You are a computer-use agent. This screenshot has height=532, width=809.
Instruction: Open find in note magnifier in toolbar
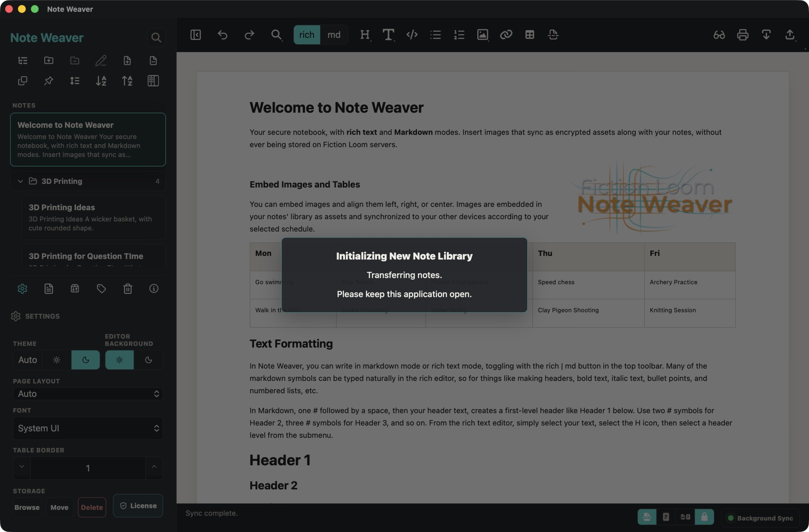point(276,35)
